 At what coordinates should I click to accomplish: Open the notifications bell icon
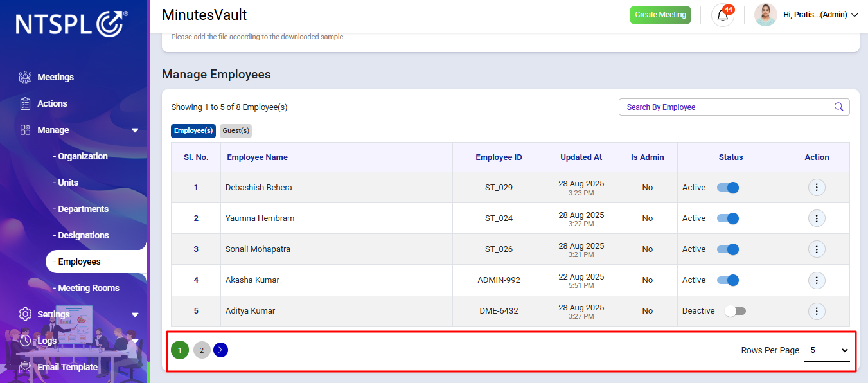[x=723, y=15]
